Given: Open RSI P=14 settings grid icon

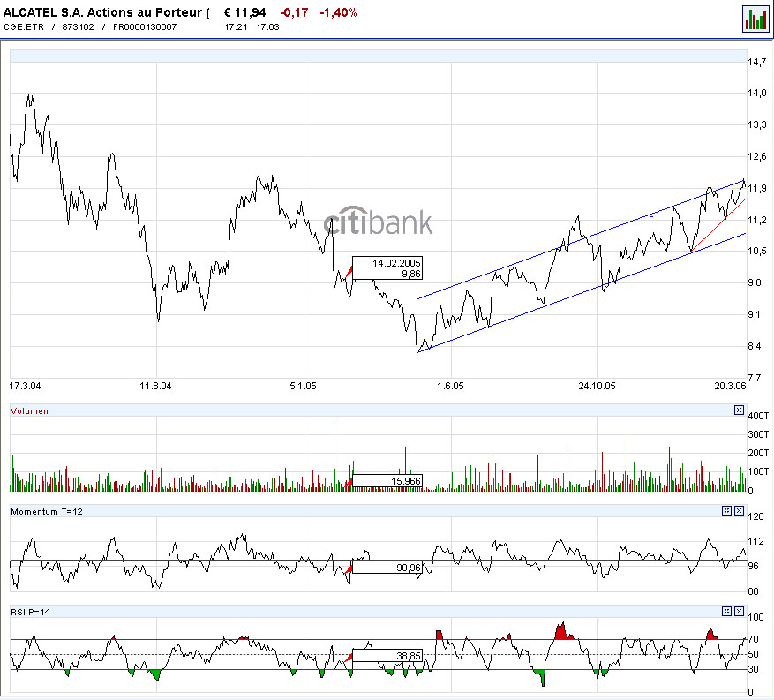Looking at the screenshot, I should (x=726, y=611).
